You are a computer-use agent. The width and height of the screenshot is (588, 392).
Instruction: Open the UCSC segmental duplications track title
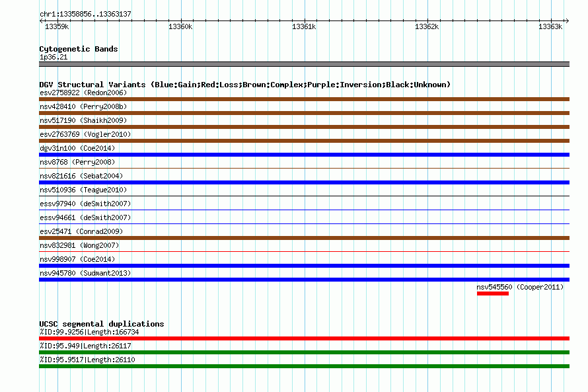coord(102,324)
